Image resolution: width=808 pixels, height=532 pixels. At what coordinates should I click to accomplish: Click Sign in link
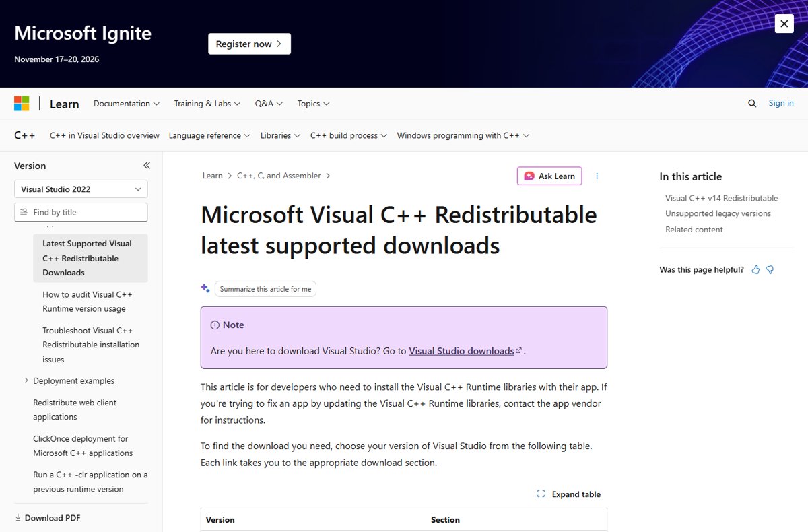pyautogui.click(x=781, y=103)
